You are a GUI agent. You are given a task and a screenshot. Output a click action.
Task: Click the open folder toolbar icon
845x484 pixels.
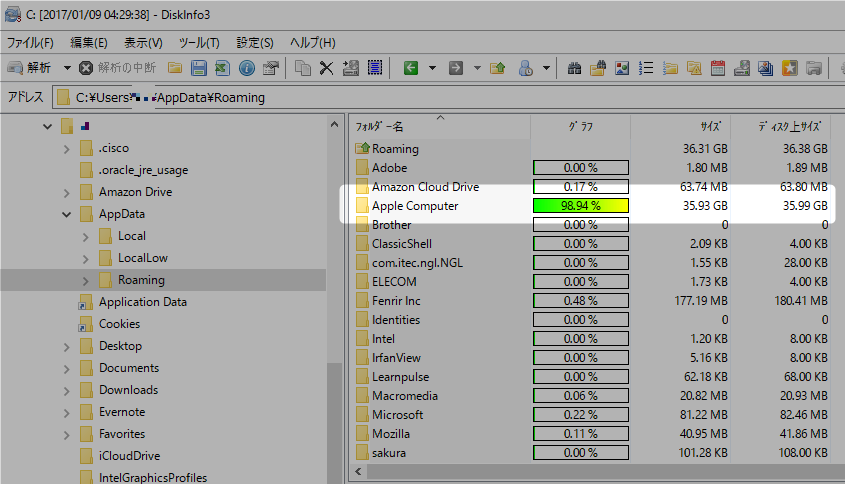175,68
